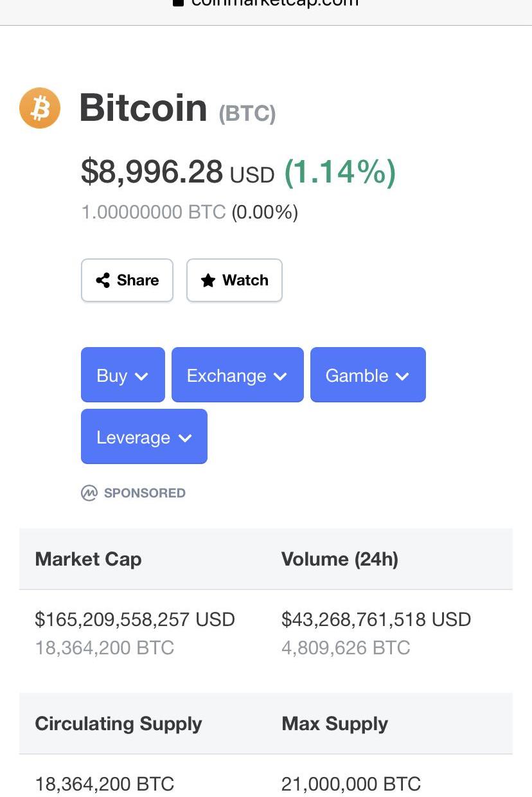Click the Max Supply header
Image resolution: width=532 pixels, height=797 pixels.
point(334,724)
